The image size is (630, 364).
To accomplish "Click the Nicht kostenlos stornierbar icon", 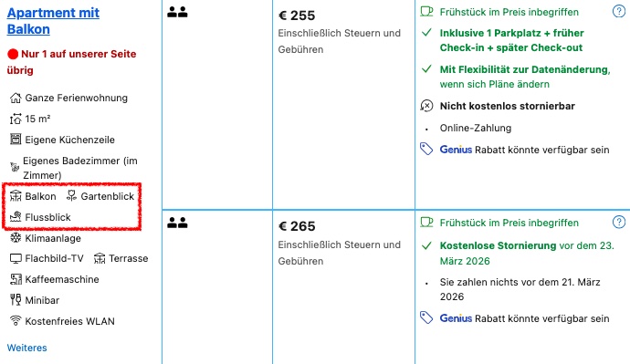I will [426, 106].
